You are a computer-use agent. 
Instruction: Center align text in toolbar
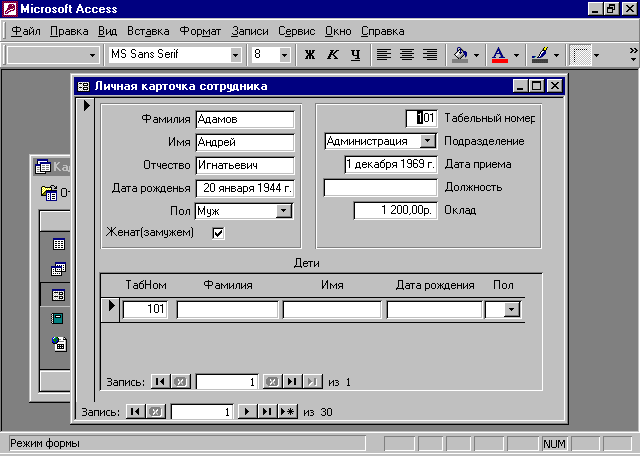click(407, 54)
